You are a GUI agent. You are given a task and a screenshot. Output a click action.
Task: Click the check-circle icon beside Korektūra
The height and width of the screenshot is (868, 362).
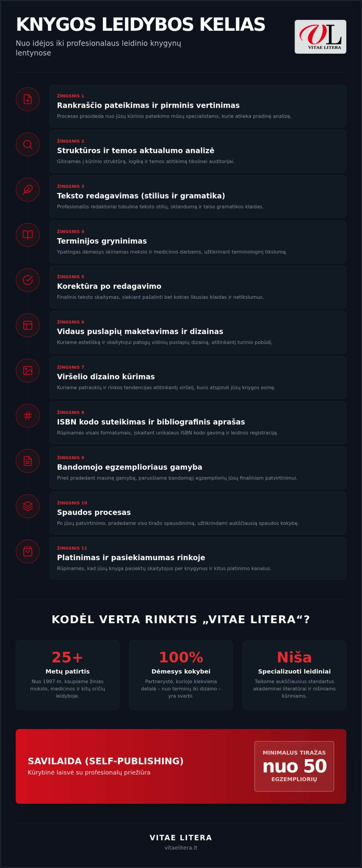(28, 280)
